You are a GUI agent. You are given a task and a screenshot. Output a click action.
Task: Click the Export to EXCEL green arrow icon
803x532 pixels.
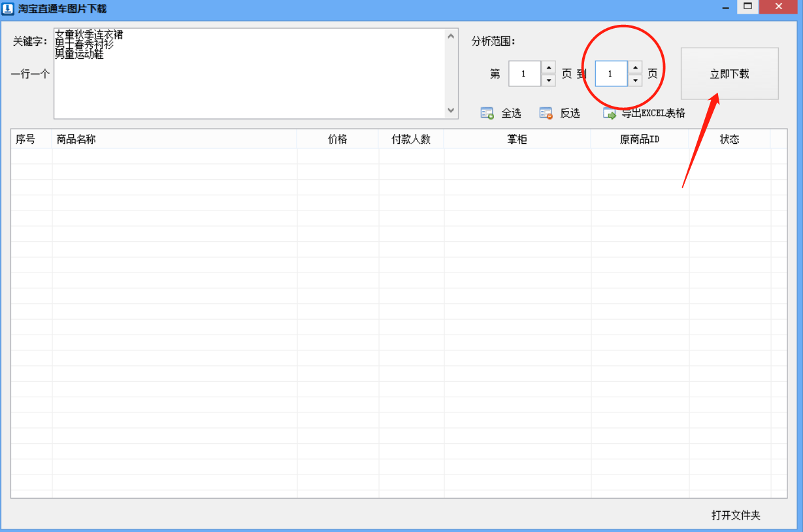tap(610, 113)
